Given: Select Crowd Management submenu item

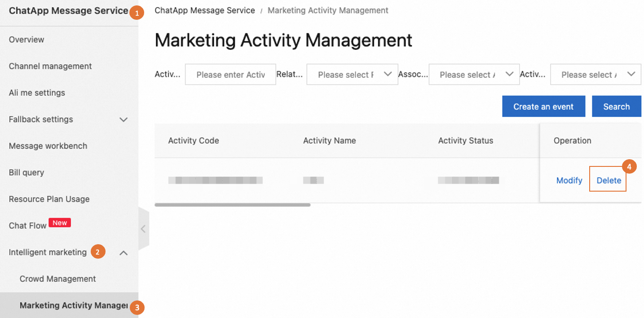Looking at the screenshot, I should pos(57,279).
